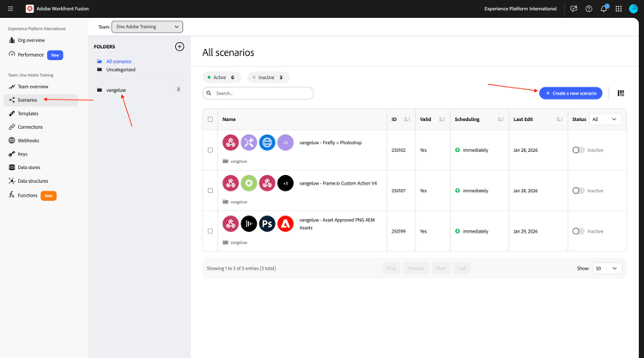
Task: Sort by ID column sort icon
Action: (x=407, y=119)
